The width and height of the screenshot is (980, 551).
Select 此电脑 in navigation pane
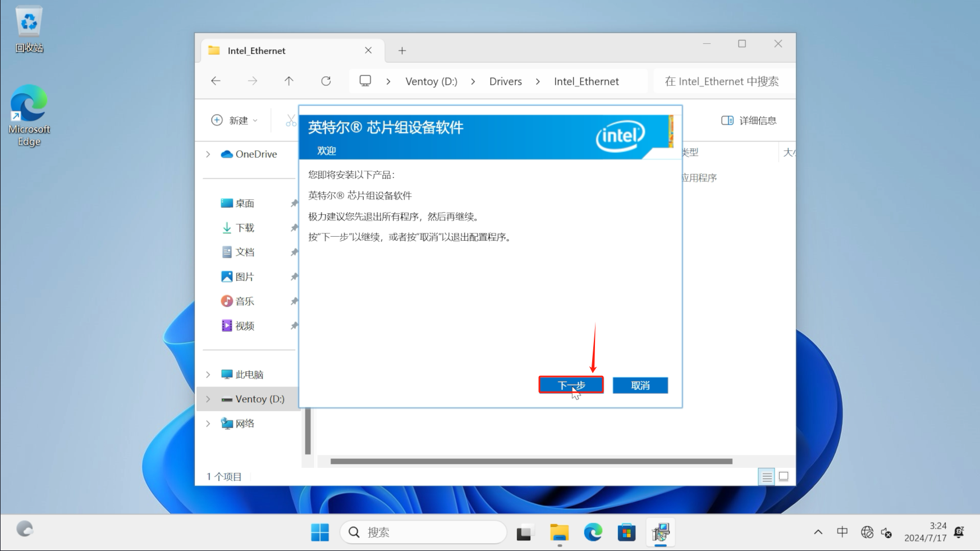point(242,374)
